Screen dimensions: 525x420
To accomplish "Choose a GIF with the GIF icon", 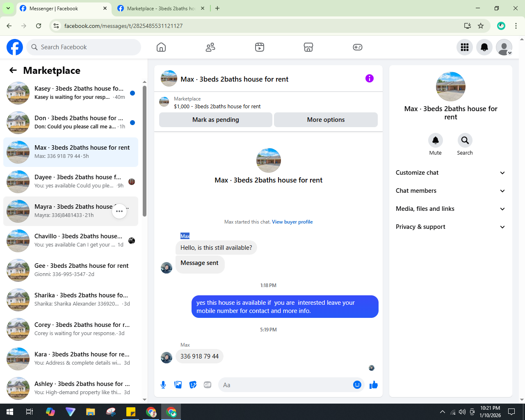I will click(208, 385).
